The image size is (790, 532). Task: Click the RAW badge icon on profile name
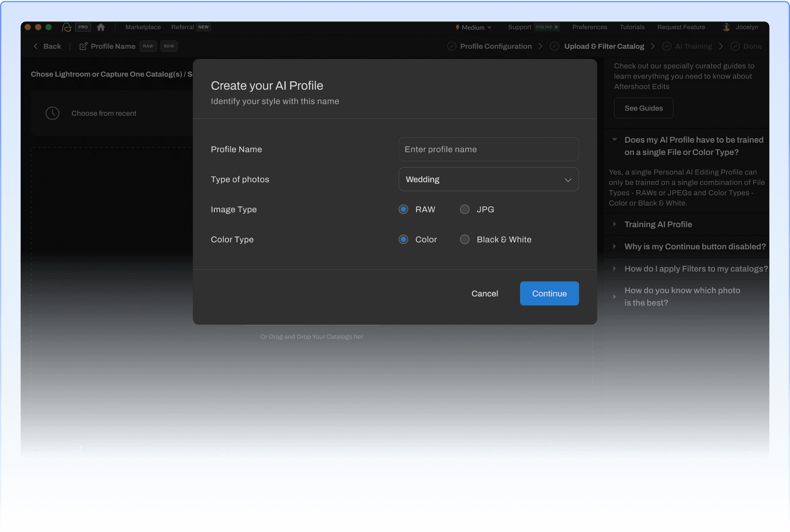(x=148, y=46)
